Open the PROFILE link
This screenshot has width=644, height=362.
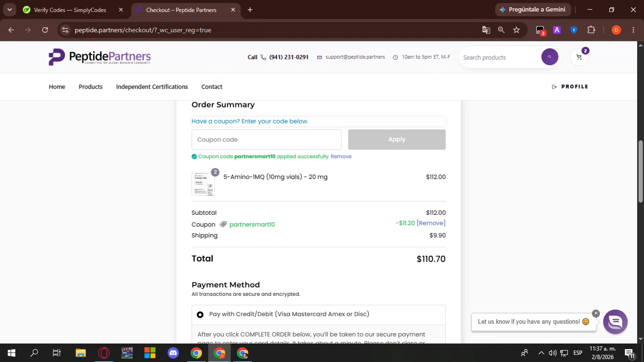(570, 87)
